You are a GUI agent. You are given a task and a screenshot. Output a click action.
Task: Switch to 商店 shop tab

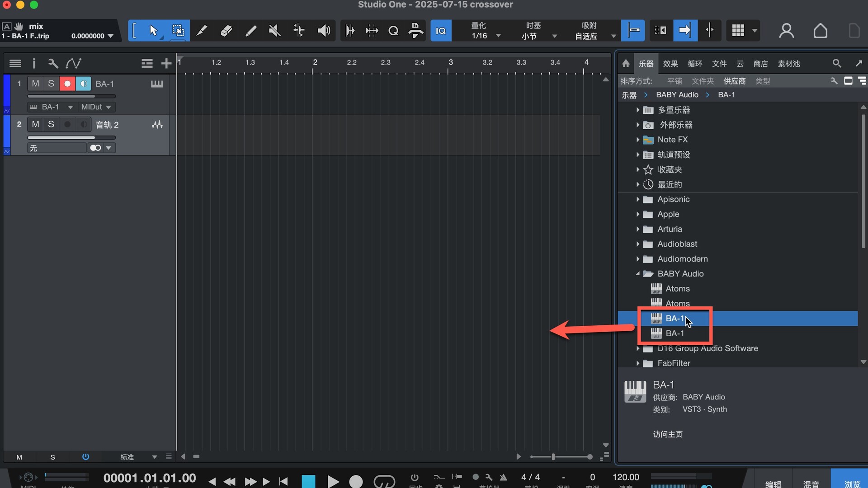[x=761, y=64]
